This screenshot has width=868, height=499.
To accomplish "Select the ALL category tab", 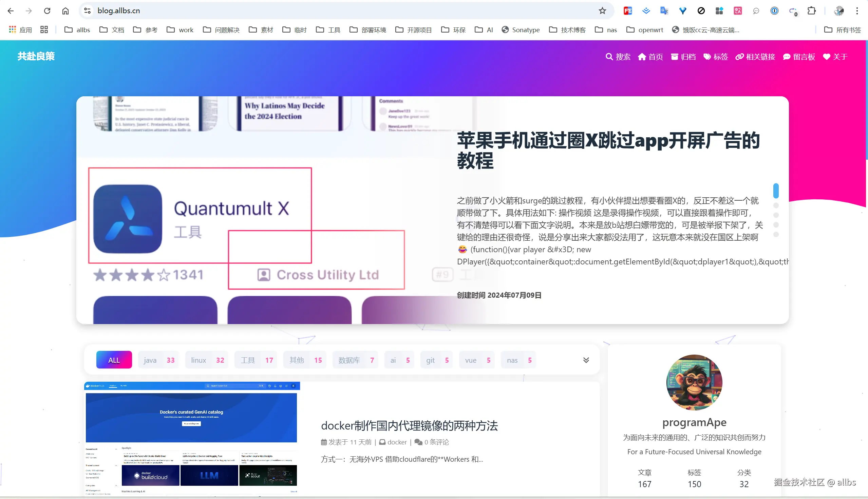I will pos(114,360).
